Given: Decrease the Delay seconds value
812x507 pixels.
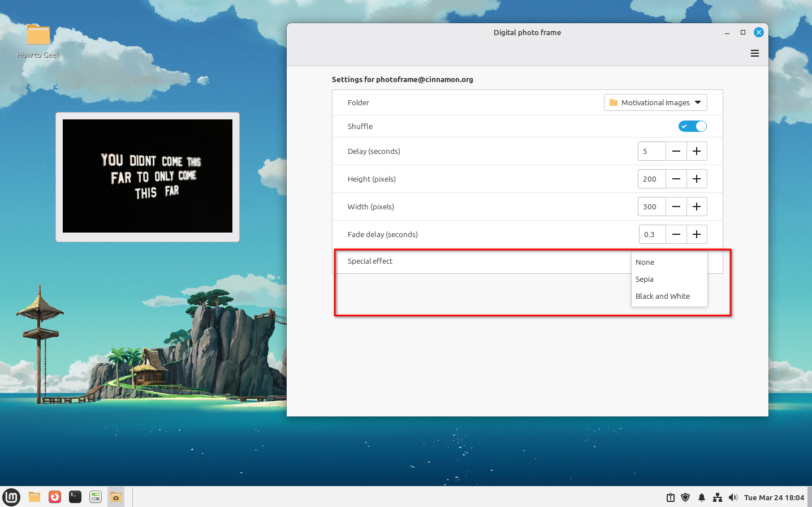Looking at the screenshot, I should [676, 151].
